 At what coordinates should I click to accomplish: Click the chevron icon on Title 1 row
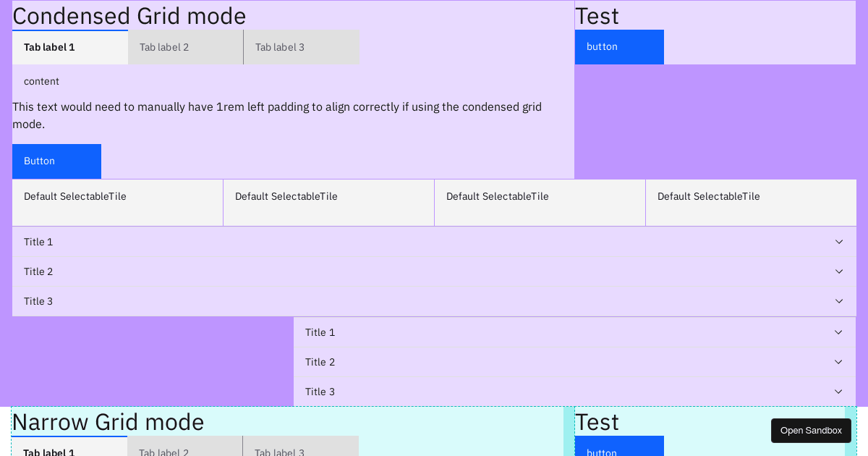[839, 242]
